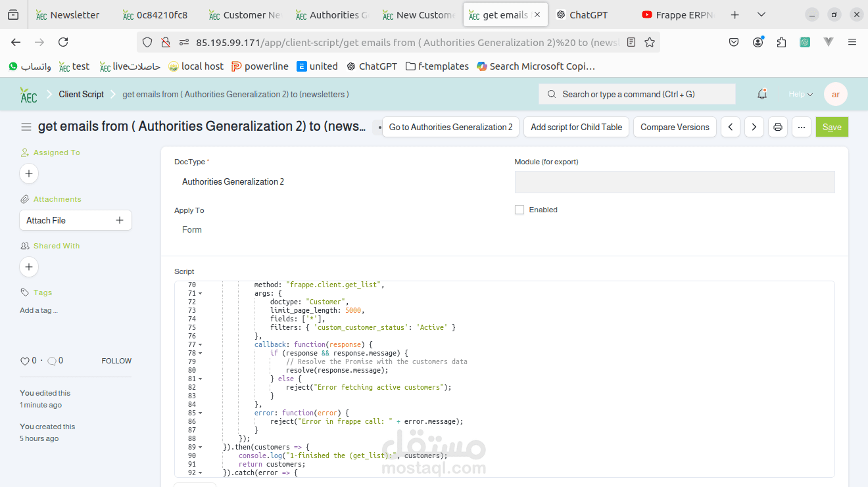Screen dimensions: 868x487
Task: Collapse code fold at line 78
Action: [200, 354]
